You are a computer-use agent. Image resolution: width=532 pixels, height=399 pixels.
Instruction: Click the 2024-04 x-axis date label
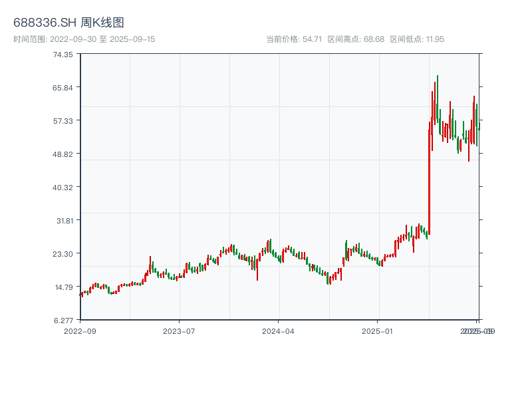[278, 331]
